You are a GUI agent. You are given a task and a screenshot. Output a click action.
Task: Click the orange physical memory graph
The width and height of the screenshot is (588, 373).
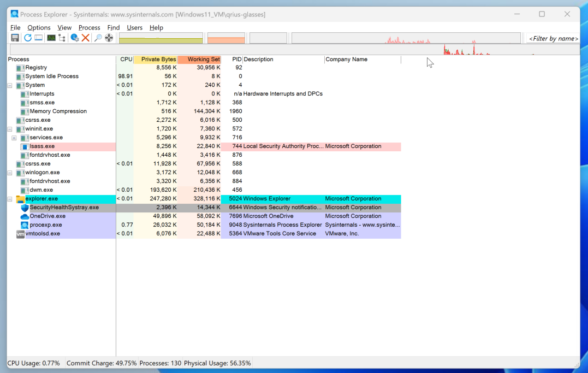226,38
